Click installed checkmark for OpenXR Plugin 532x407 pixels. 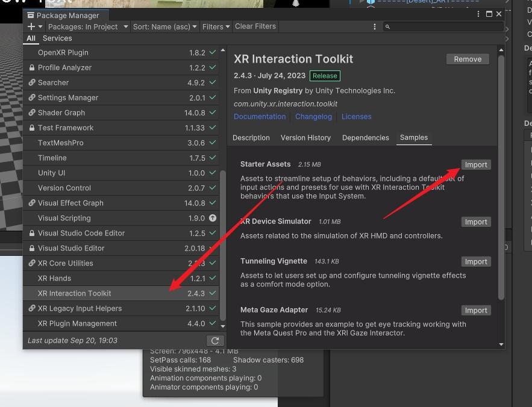point(213,52)
